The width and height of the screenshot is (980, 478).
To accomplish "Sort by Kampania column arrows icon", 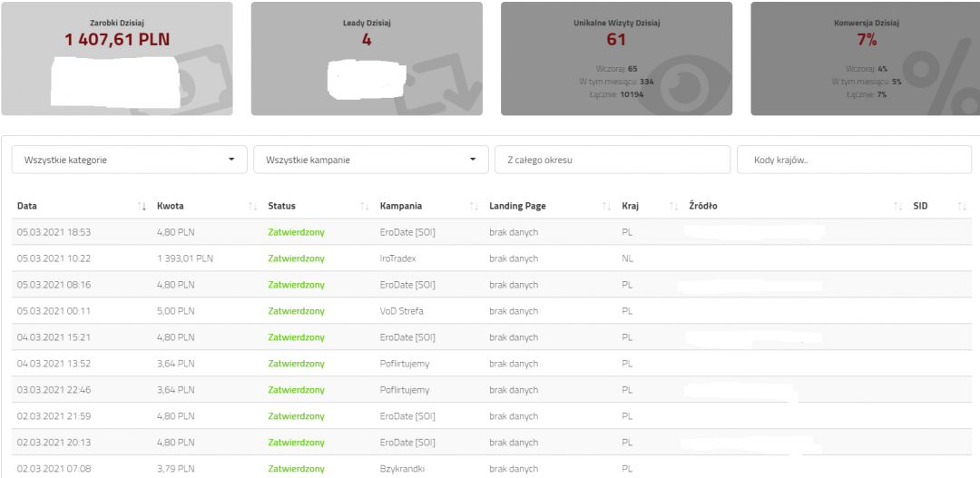I will (x=474, y=207).
